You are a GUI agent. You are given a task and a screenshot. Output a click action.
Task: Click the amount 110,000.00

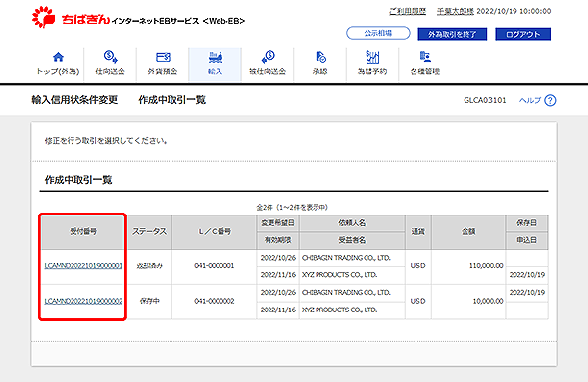pyautogui.click(x=486, y=265)
